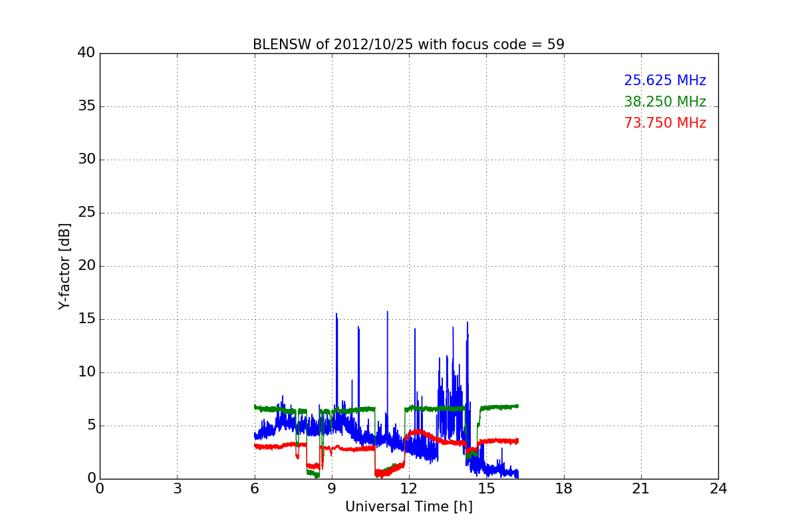Click the Y-factor [dB] axis label

pyautogui.click(x=65, y=266)
